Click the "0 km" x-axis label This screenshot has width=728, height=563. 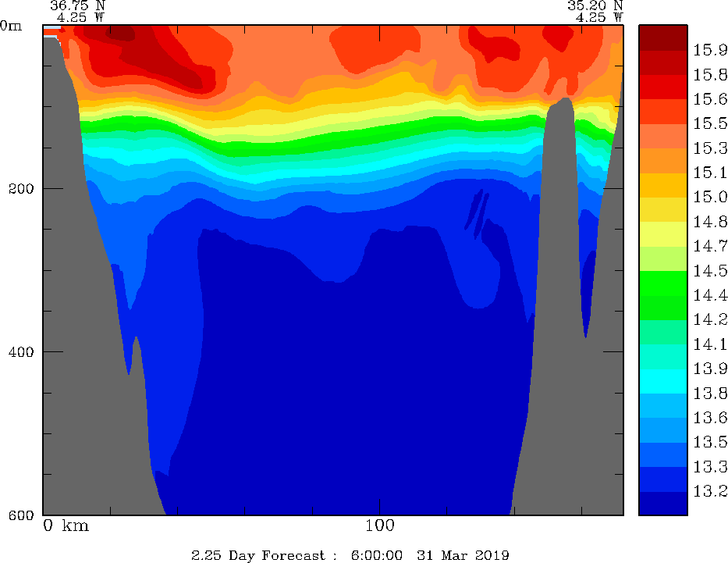66,526
